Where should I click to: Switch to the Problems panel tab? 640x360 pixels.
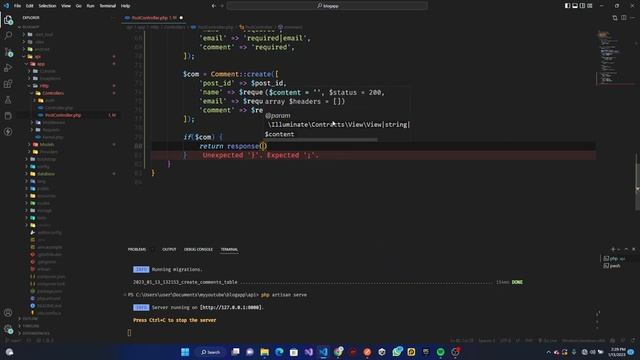tap(137, 249)
